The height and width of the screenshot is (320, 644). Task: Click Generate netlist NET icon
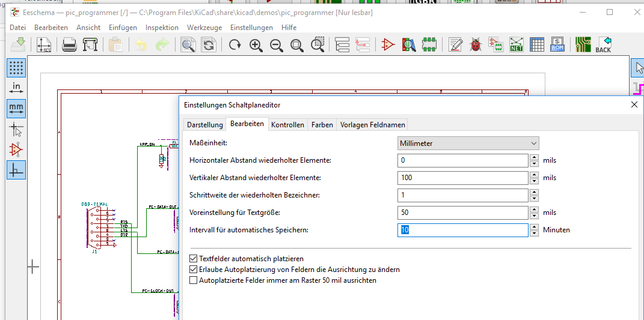coord(517,44)
